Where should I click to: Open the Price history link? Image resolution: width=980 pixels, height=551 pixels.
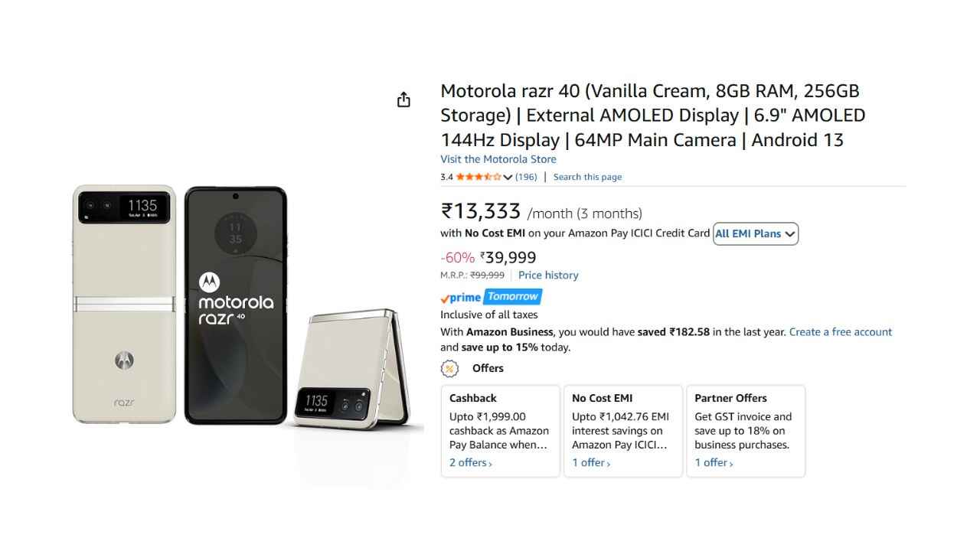point(548,275)
